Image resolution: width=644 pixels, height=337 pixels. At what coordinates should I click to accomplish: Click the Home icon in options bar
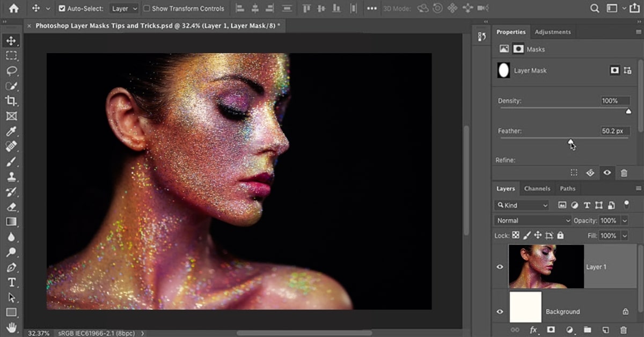coord(13,9)
